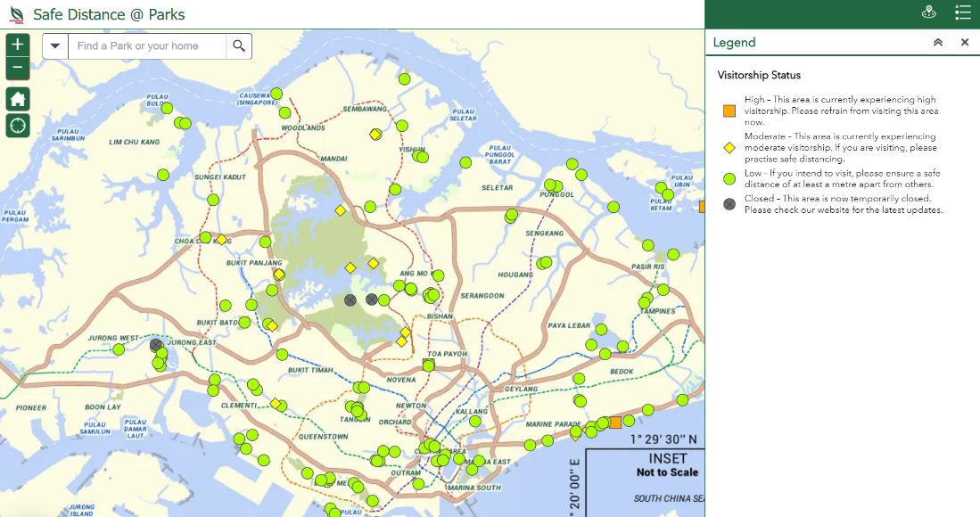
Task: Zoom in on the map
Action: click(x=18, y=45)
